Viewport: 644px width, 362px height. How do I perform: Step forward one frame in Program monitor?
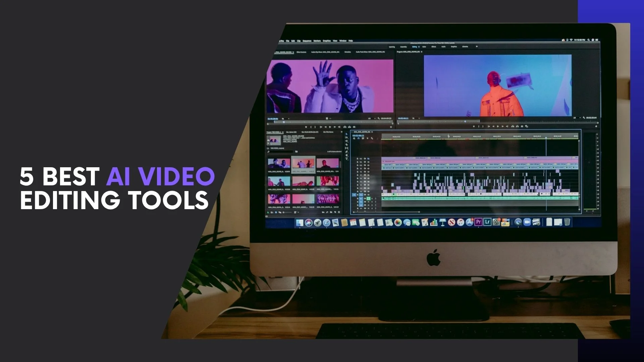point(502,126)
